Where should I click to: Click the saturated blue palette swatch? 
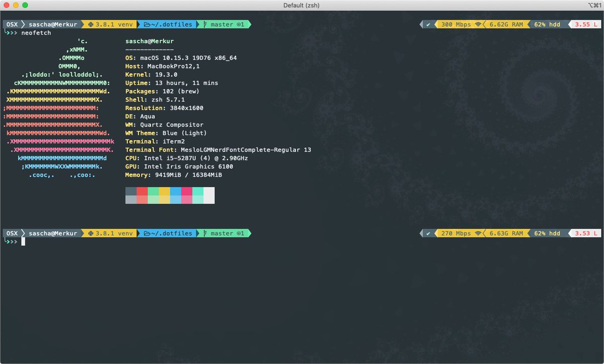(176, 192)
